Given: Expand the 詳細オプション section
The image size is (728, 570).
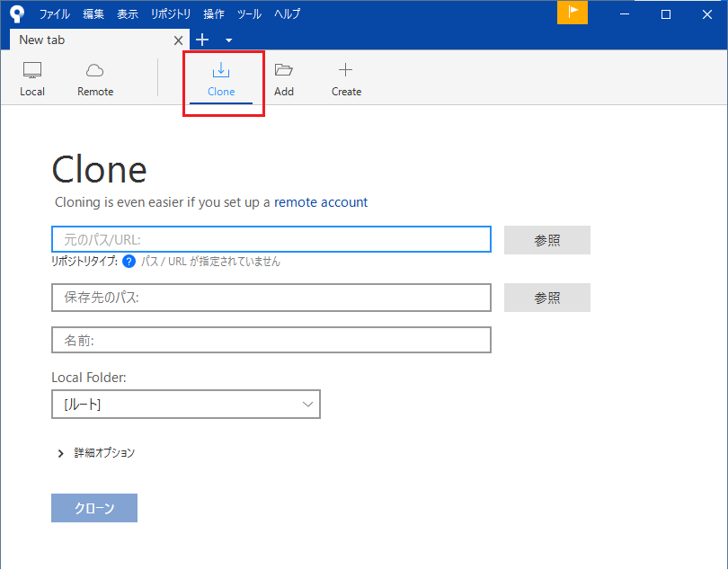Looking at the screenshot, I should tap(96, 453).
